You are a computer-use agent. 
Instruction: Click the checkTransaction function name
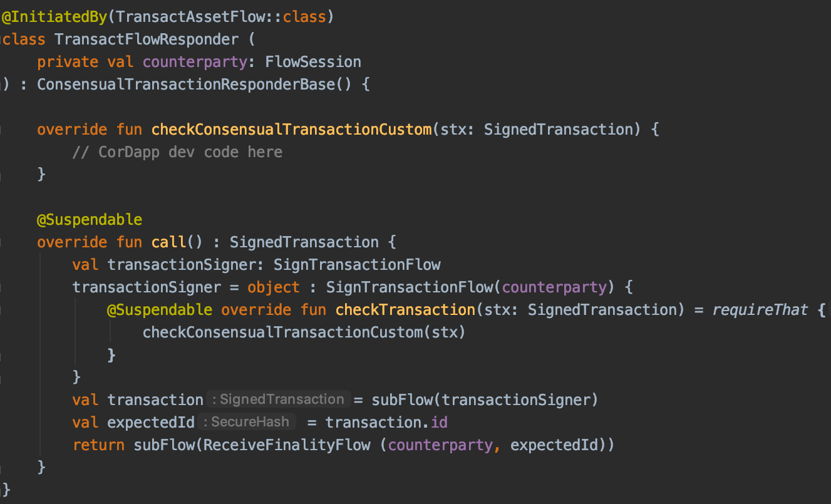[405, 310]
